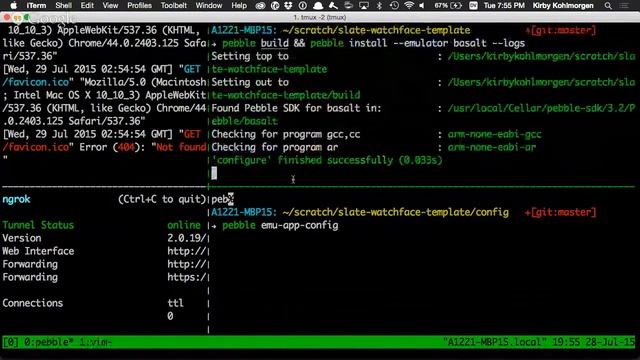The height and width of the screenshot is (360, 640).
Task: Open the View menu
Action: pyautogui.click(x=110, y=5)
